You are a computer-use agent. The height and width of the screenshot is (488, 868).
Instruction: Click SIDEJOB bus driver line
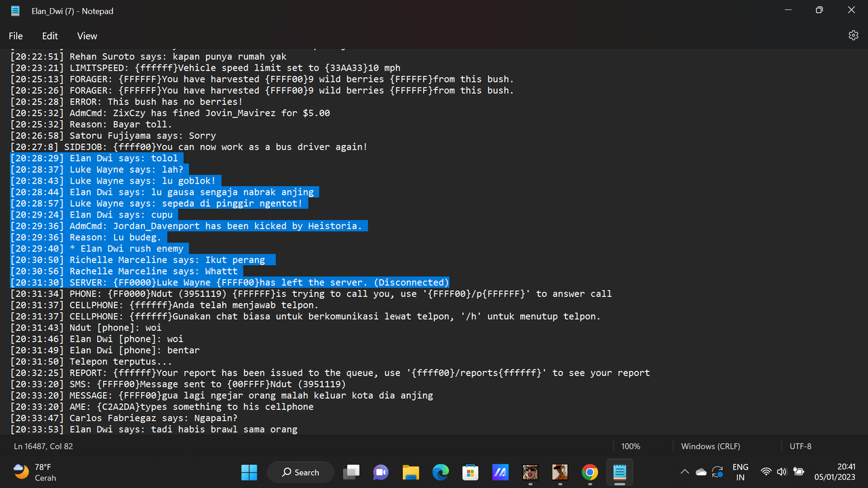[x=189, y=147]
